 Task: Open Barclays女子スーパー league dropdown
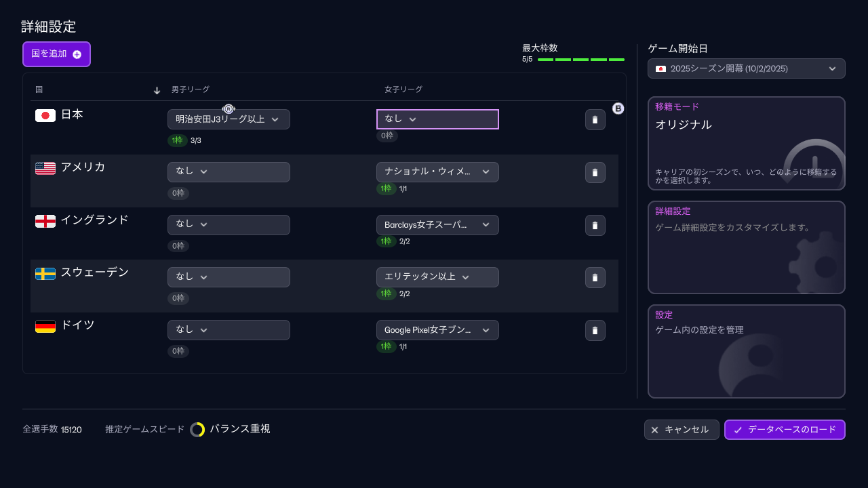pyautogui.click(x=437, y=225)
